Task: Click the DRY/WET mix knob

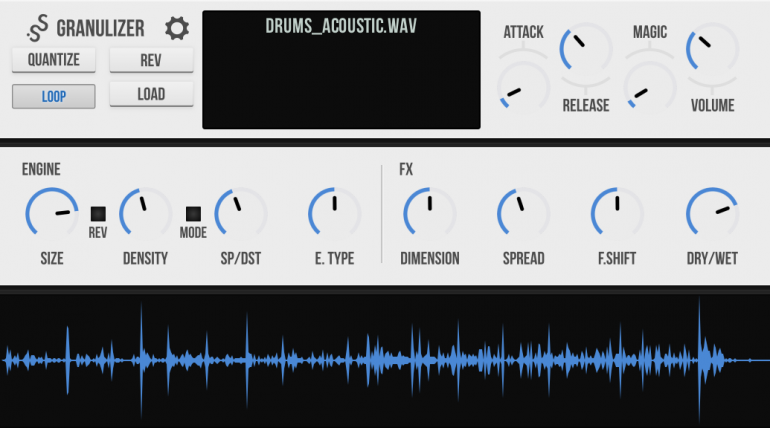Action: [712, 214]
